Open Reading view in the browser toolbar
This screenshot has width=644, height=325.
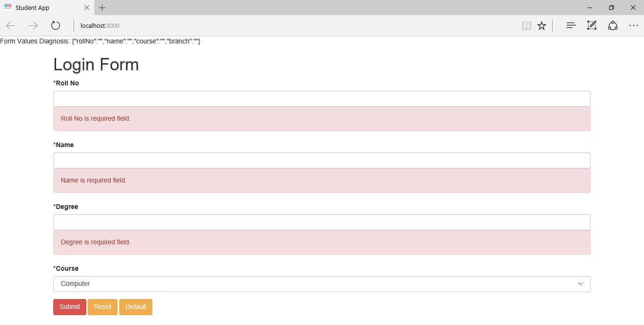click(x=527, y=25)
